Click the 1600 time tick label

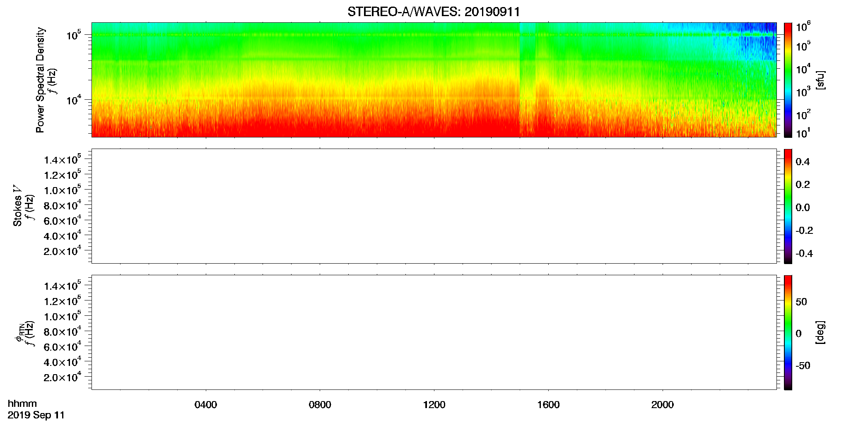pos(548,405)
